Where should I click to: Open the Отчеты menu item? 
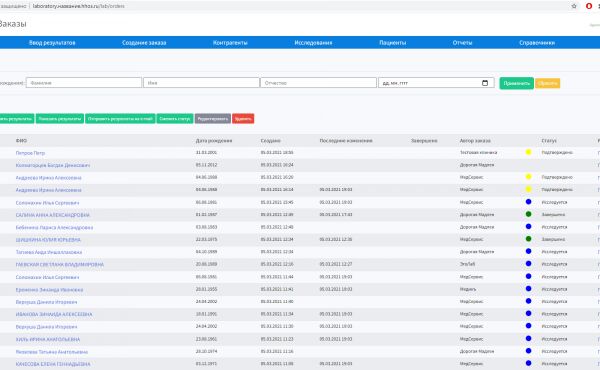(462, 42)
